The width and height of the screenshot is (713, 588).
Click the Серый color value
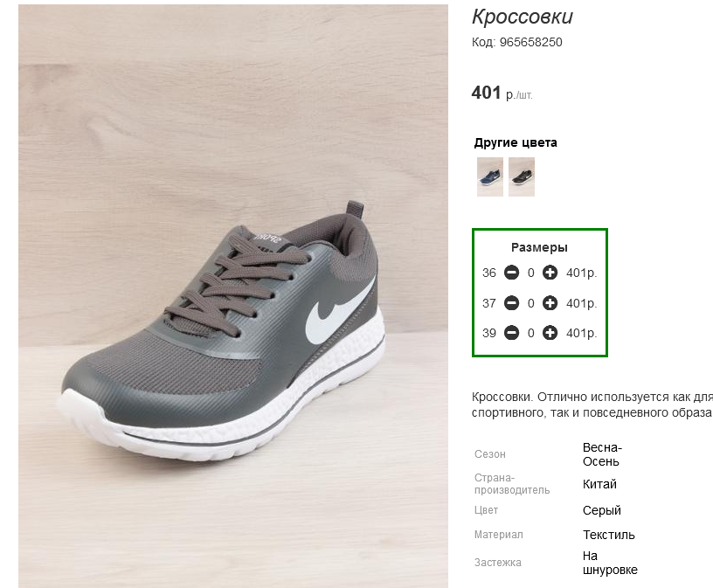(601, 511)
